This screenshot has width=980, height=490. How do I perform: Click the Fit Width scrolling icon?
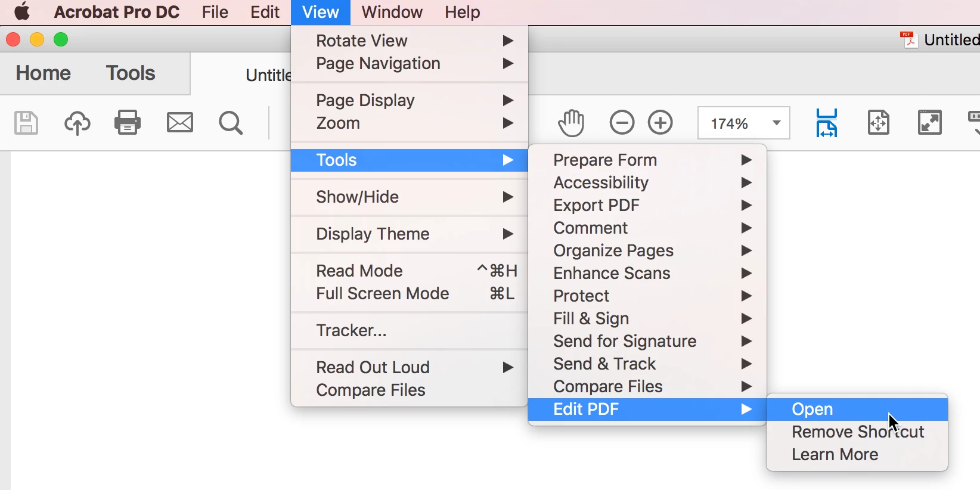tap(827, 123)
